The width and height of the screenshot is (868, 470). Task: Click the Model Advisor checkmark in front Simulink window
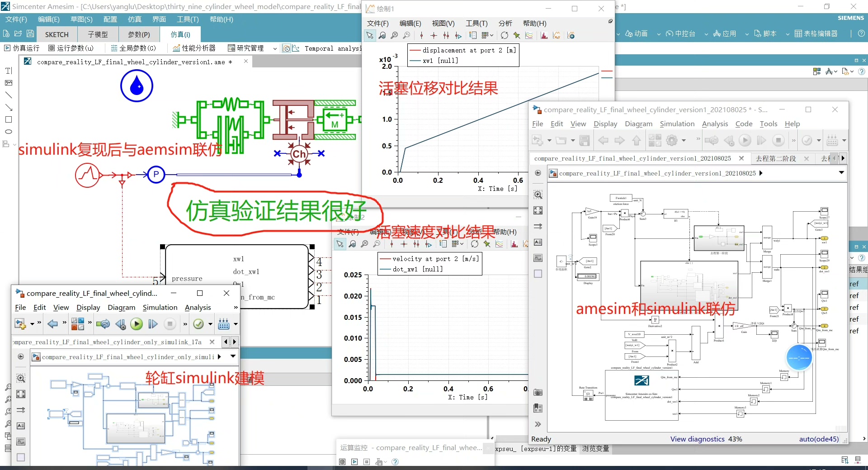point(198,324)
